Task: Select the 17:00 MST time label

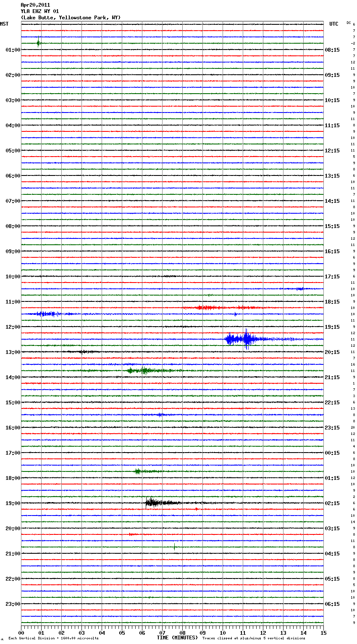Action: 13,453
